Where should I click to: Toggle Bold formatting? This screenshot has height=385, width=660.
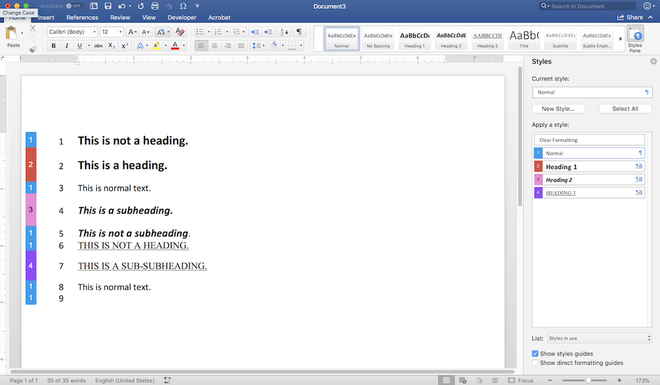click(53, 45)
